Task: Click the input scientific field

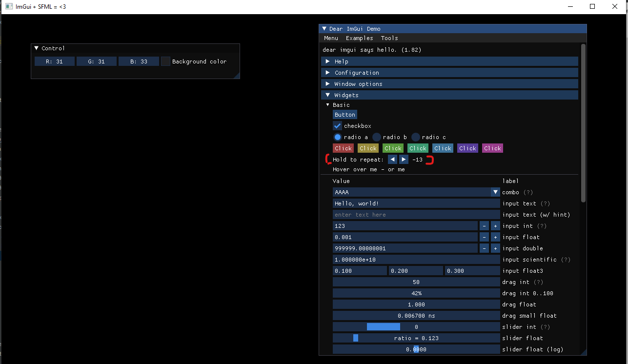Action: [x=416, y=260]
